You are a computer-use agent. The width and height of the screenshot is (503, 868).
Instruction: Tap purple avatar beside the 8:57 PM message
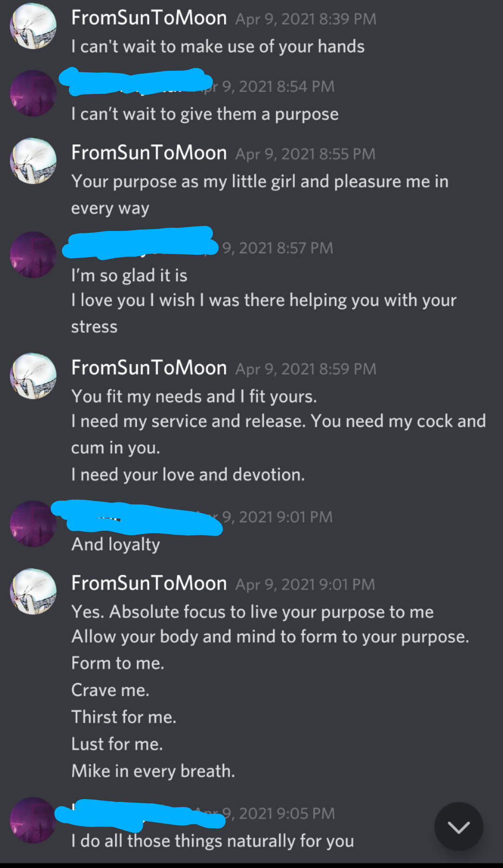[33, 255]
